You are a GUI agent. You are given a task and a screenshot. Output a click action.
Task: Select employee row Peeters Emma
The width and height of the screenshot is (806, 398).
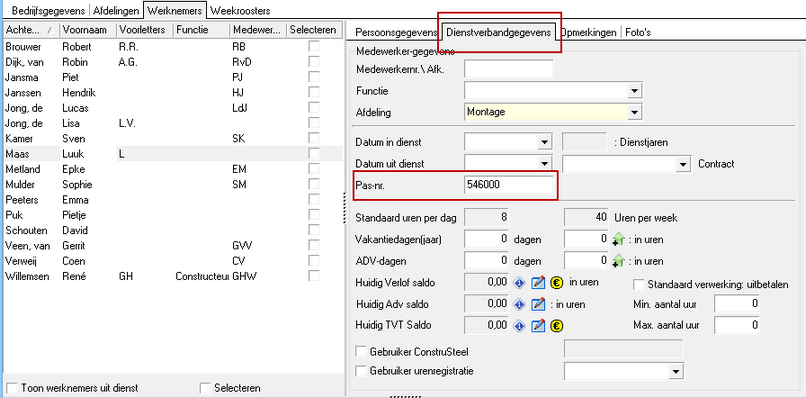(x=172, y=200)
